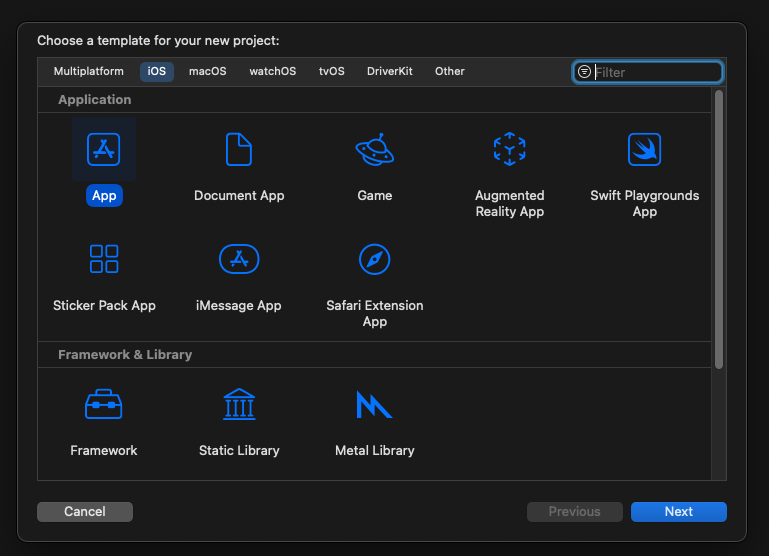Select the Framework toolbox icon

pos(103,404)
